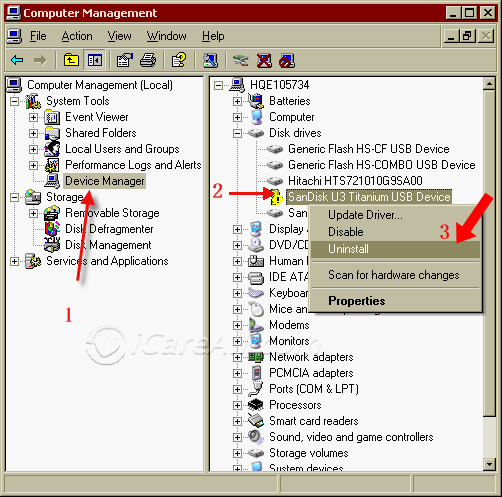
Task: Expand the Batteries category
Action: point(237,101)
